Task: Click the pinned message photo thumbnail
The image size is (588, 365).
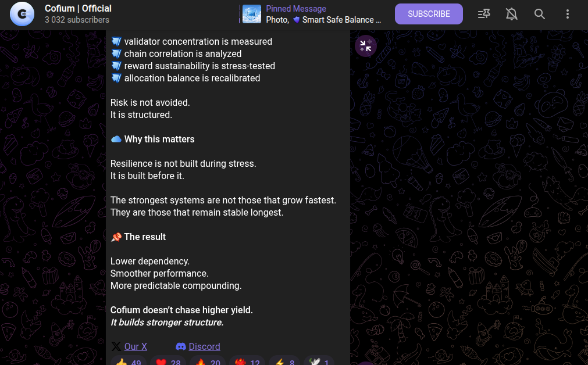Action: 252,14
